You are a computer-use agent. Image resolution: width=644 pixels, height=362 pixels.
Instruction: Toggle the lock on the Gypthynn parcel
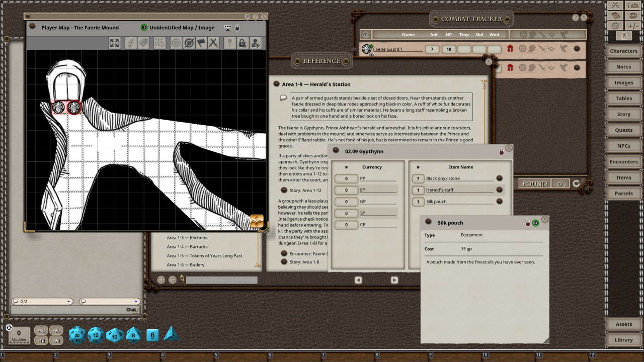[x=501, y=151]
